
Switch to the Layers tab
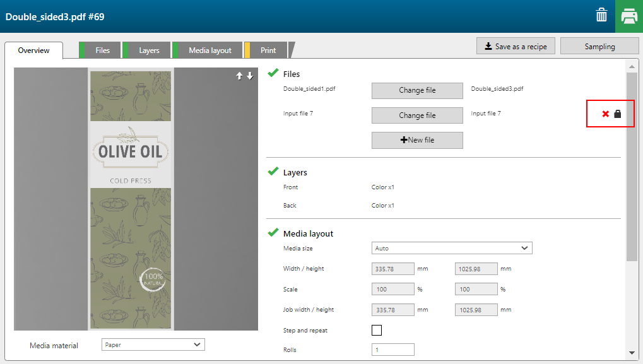149,50
